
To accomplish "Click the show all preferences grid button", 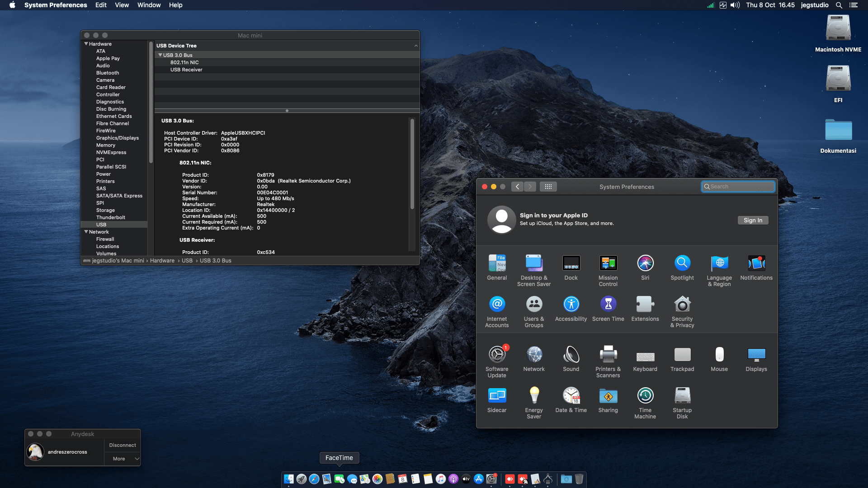I will click(x=548, y=187).
